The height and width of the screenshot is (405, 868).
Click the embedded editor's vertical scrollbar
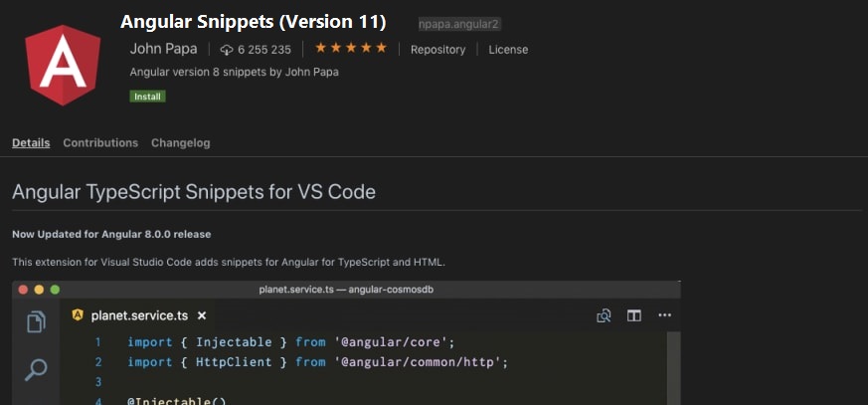(x=674, y=368)
